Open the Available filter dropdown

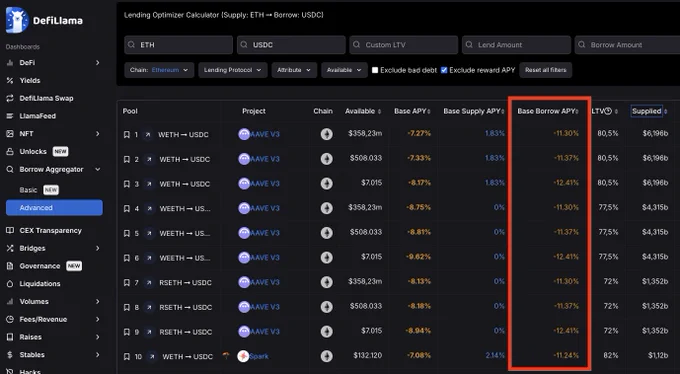coord(344,70)
